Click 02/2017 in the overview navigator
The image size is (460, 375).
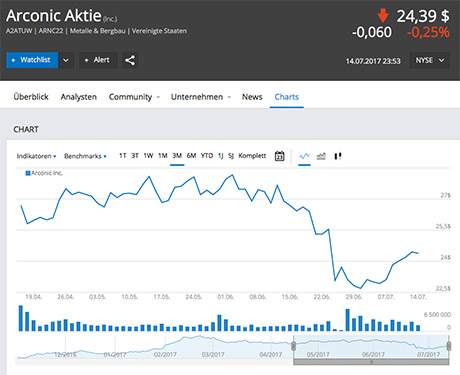point(165,354)
